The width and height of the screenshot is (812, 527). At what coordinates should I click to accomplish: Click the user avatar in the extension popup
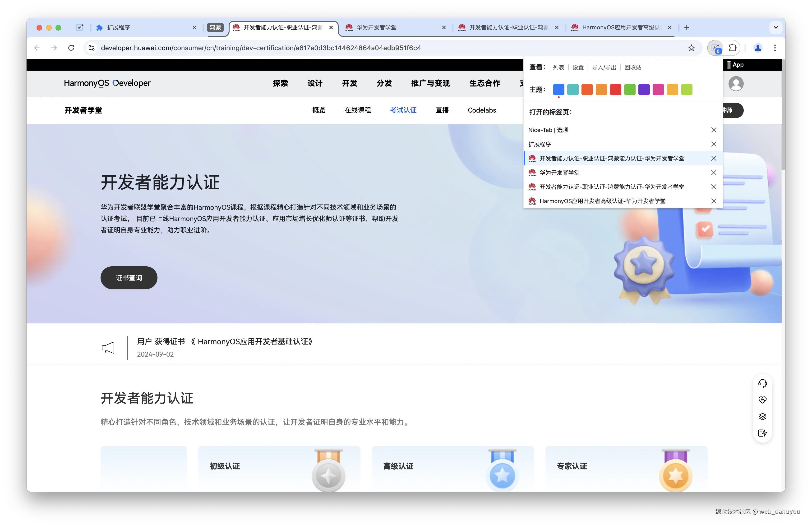736,83
